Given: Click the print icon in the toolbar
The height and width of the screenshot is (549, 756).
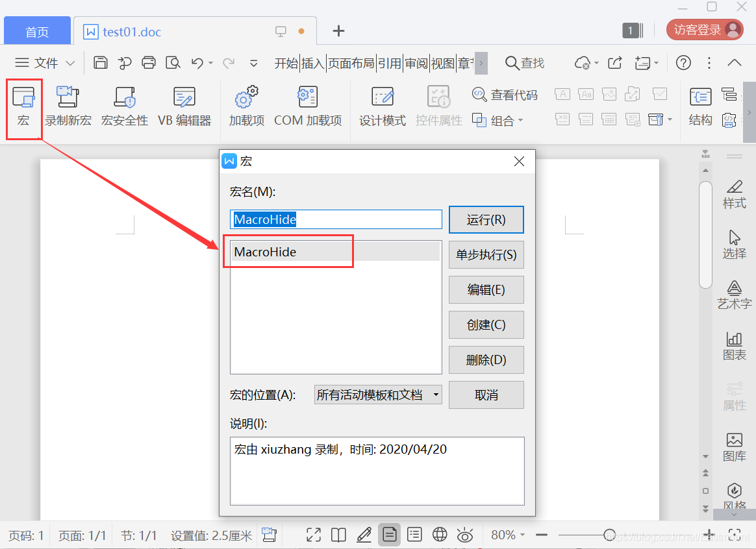Looking at the screenshot, I should coord(149,62).
